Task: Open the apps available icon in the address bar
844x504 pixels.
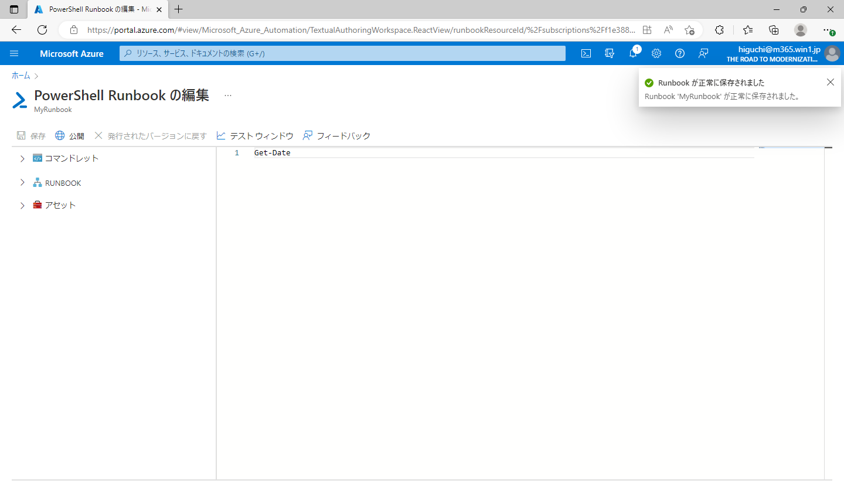Action: click(647, 30)
